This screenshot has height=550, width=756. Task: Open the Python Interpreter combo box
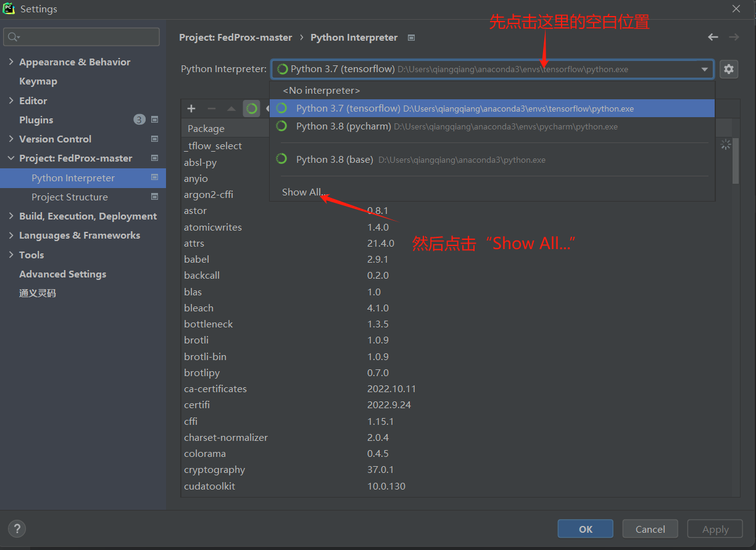(x=492, y=69)
